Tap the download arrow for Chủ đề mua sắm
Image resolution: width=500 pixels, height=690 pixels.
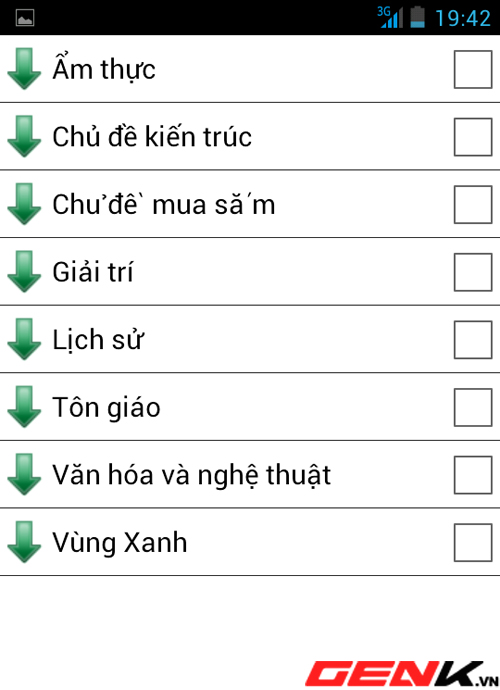[24, 204]
